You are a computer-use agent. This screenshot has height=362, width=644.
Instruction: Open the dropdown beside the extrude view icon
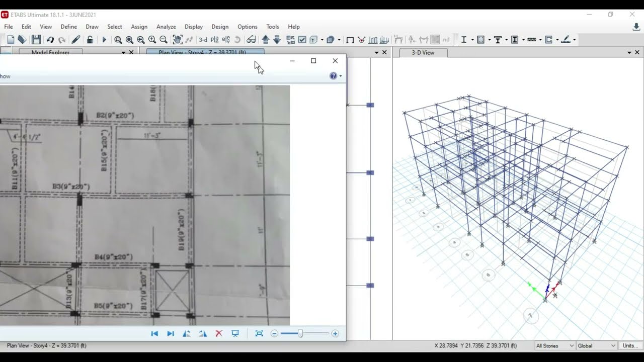(322, 40)
